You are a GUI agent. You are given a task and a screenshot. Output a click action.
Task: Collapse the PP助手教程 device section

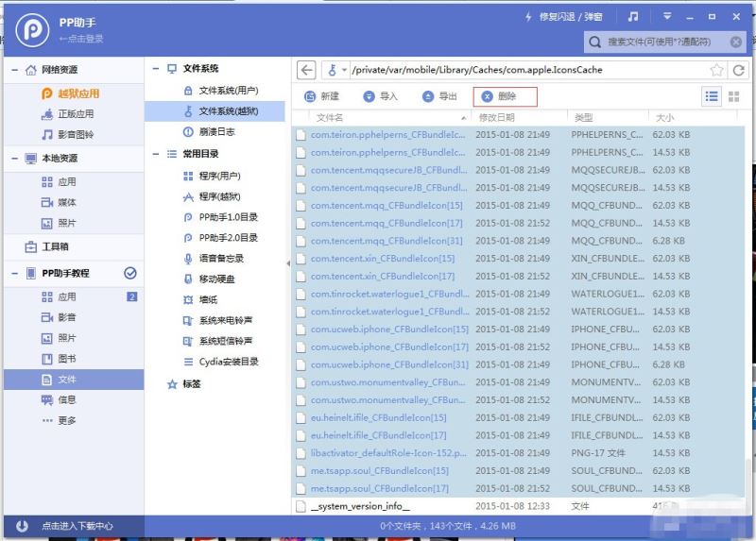[14, 274]
